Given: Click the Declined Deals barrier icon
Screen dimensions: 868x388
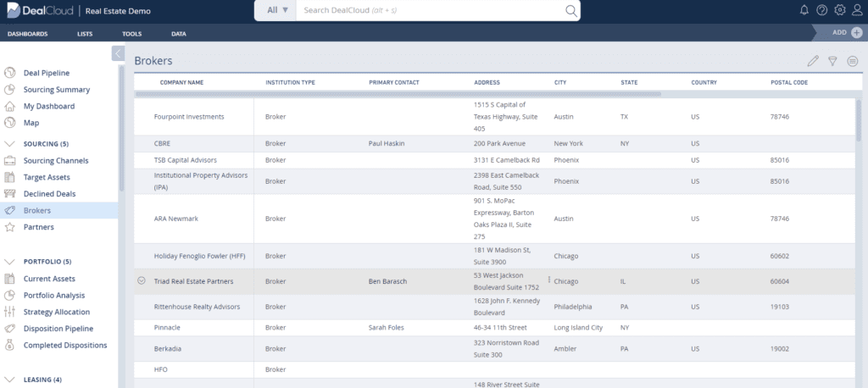Looking at the screenshot, I should [x=9, y=194].
